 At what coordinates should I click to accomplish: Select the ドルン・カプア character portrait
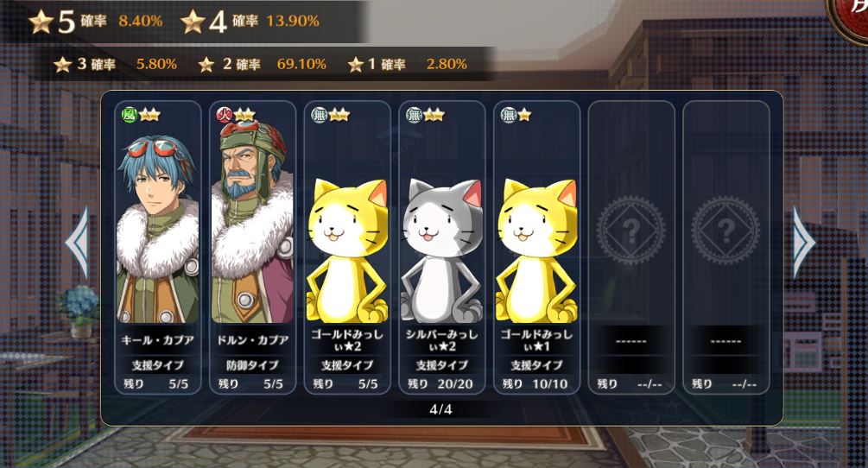252,221
